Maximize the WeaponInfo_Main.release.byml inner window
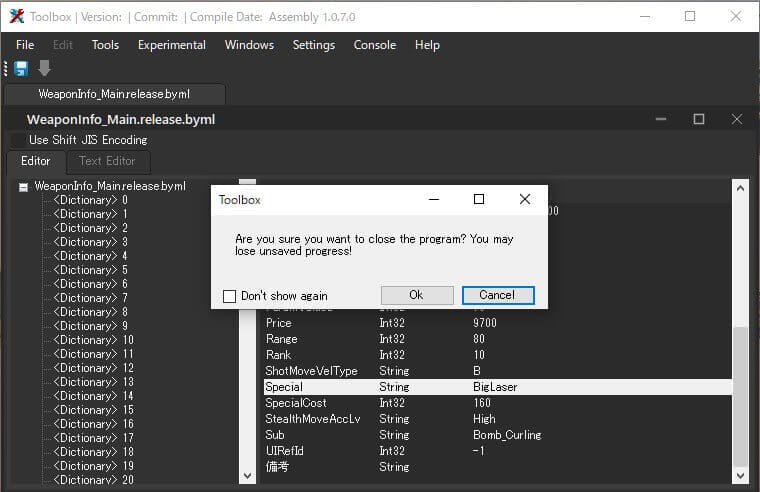Screen dimensions: 760x492 (698, 119)
